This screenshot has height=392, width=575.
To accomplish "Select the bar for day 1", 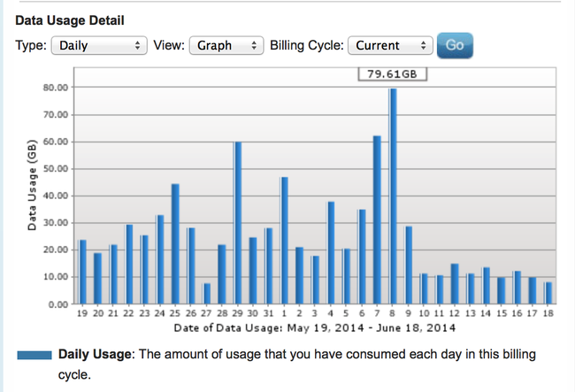I will (285, 240).
